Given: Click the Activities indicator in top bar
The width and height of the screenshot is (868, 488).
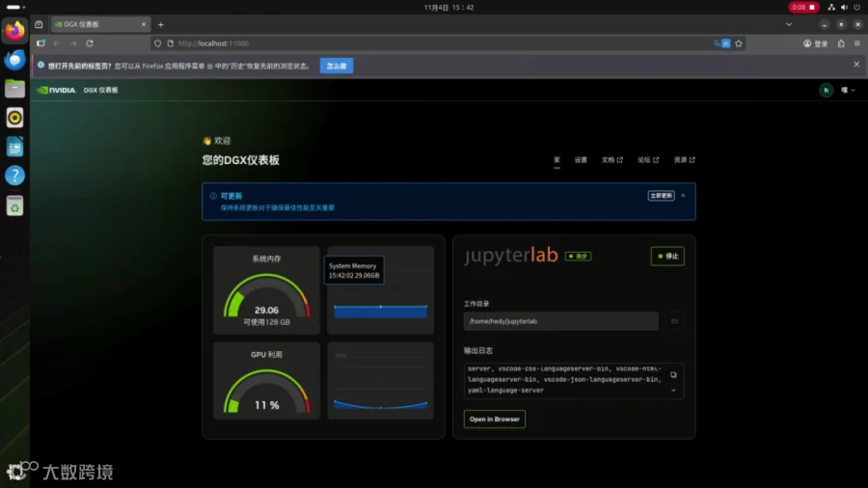Looking at the screenshot, I should [x=15, y=7].
